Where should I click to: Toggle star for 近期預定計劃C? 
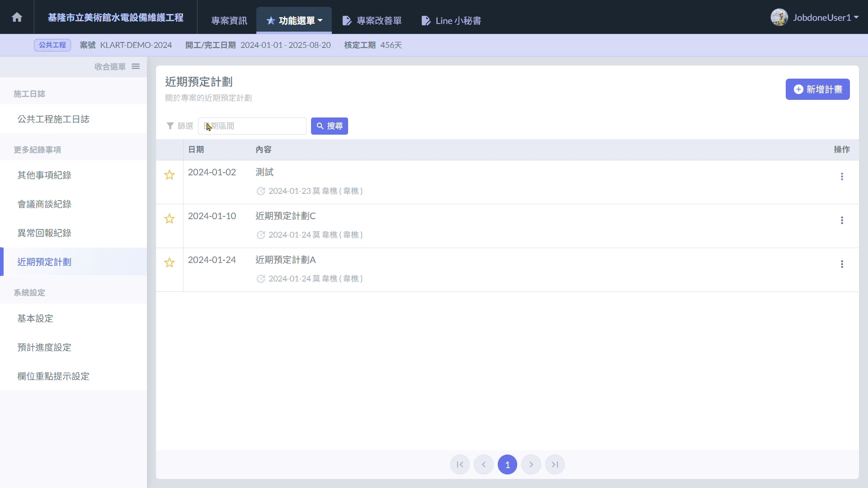tap(170, 219)
